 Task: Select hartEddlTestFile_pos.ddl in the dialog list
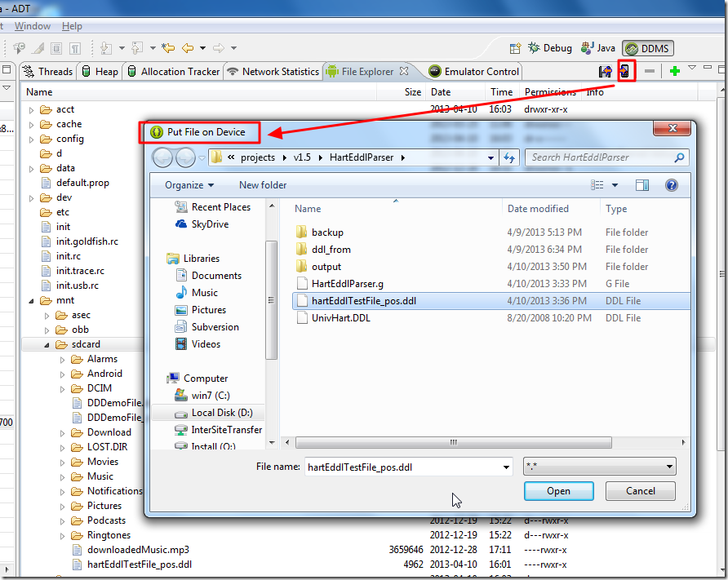tap(491, 301)
